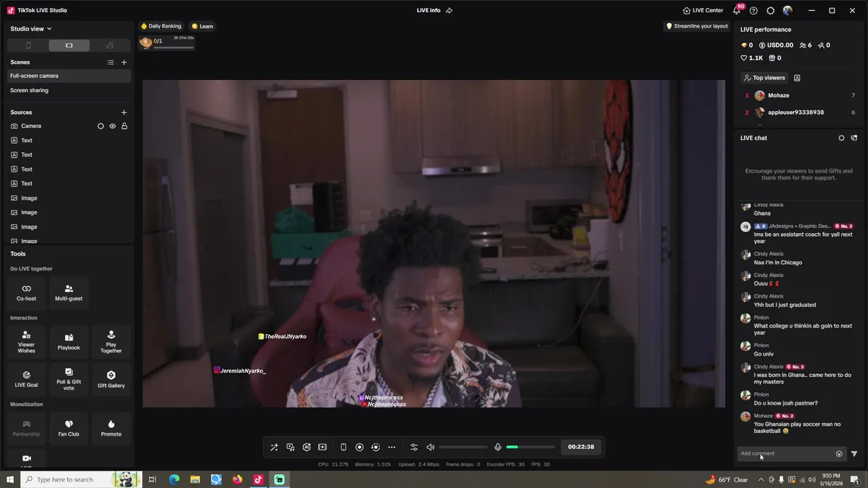
Task: Click the film clip icon in bottom toolbar
Action: click(323, 447)
